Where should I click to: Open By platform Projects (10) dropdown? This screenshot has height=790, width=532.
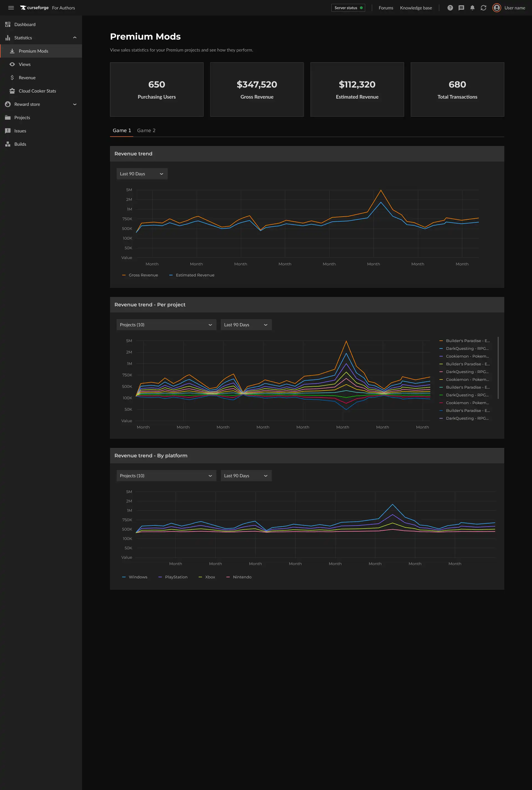166,476
